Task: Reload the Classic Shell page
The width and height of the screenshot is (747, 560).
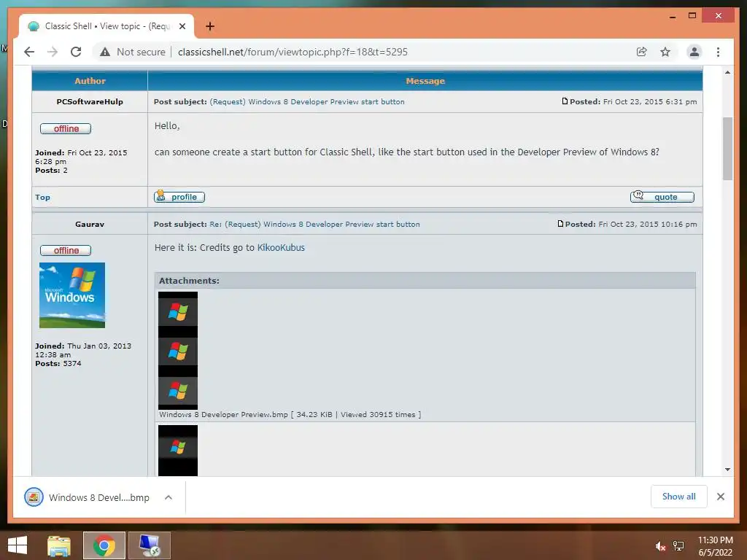Action: point(76,52)
